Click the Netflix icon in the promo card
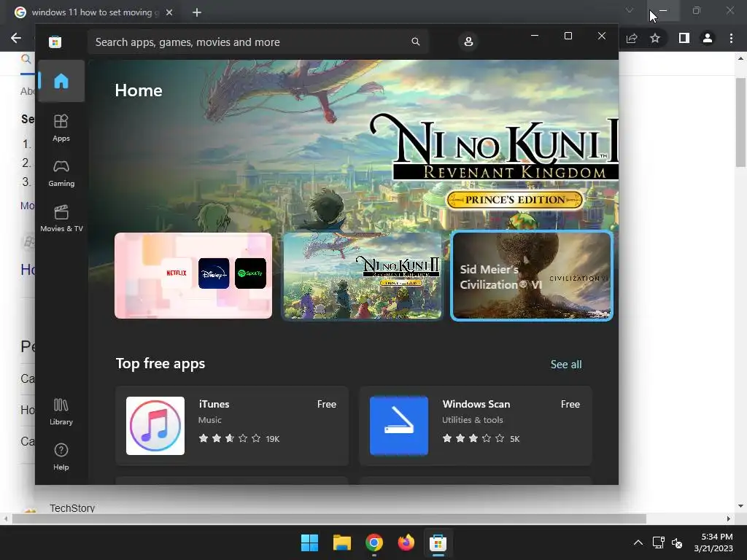The image size is (747, 560). (x=177, y=273)
